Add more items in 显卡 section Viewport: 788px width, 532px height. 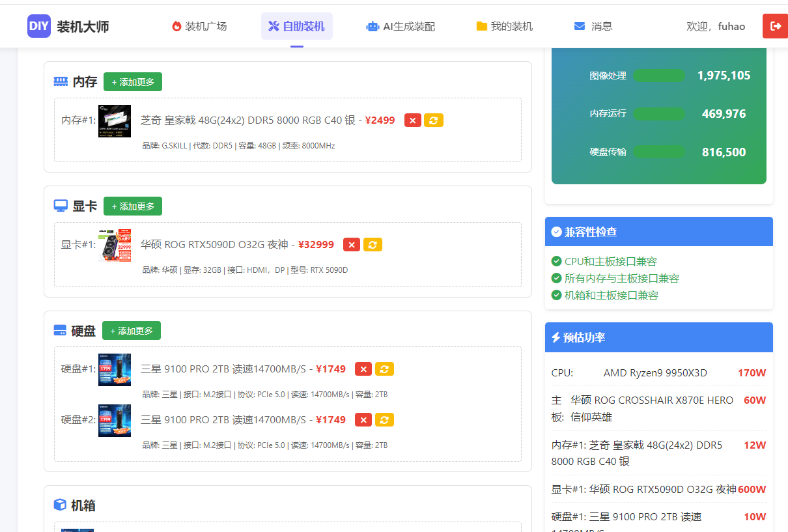pyautogui.click(x=133, y=206)
